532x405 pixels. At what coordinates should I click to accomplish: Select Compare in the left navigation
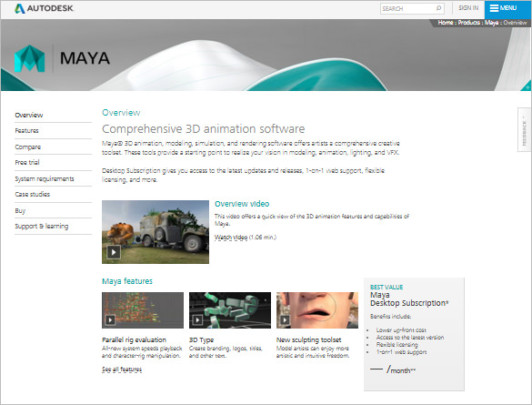point(28,147)
